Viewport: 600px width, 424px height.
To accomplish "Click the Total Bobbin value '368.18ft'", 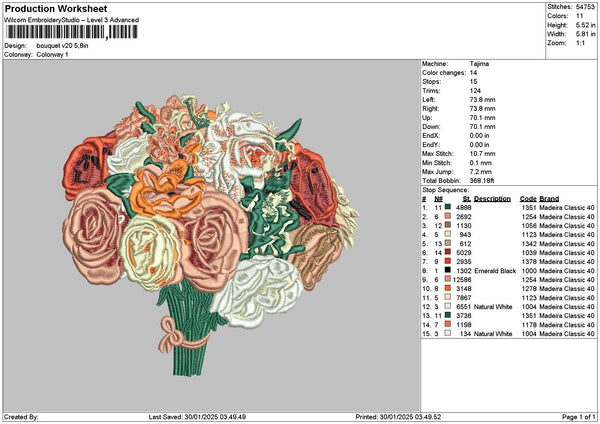I will coord(482,181).
